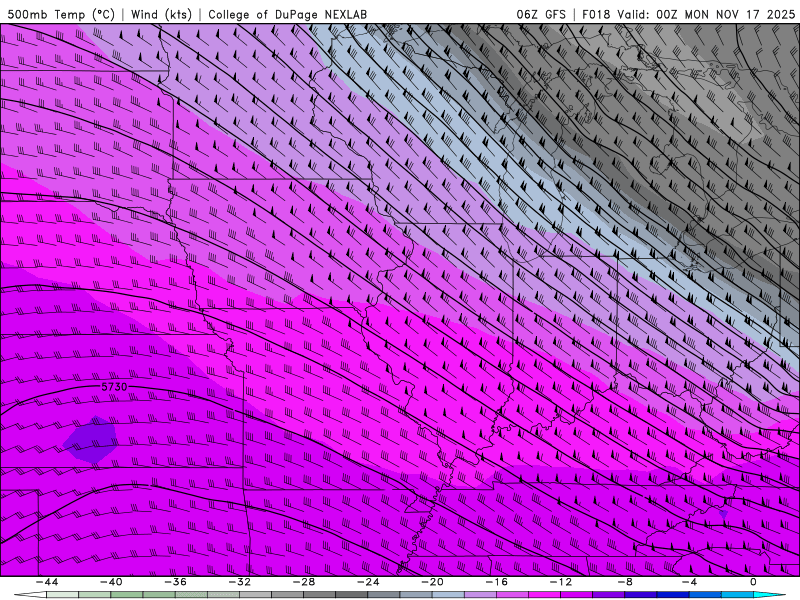Select the -24 colorbar tick label

[x=368, y=582]
